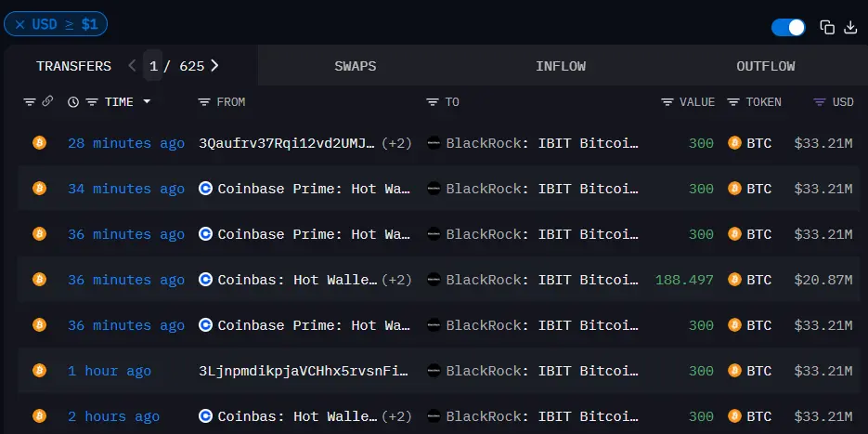The width and height of the screenshot is (868, 434).
Task: Open the FROM column filter
Action: click(x=204, y=102)
